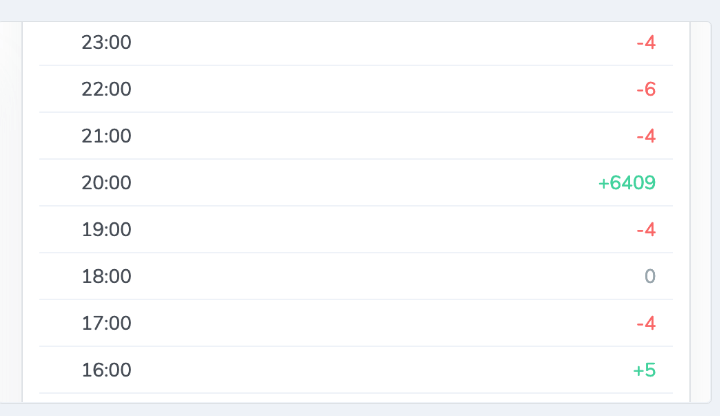Select the 16:00 time label

pyautogui.click(x=106, y=370)
